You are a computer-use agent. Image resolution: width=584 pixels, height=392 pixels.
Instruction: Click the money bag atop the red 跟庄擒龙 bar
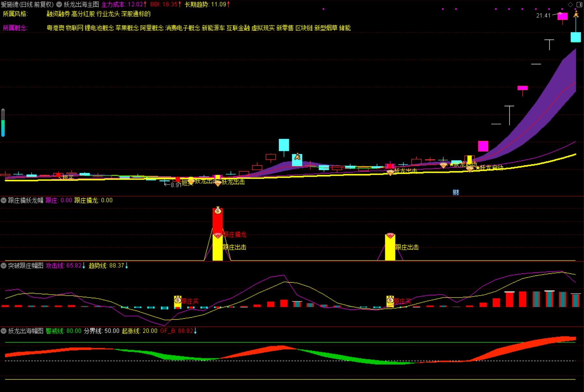point(218,210)
